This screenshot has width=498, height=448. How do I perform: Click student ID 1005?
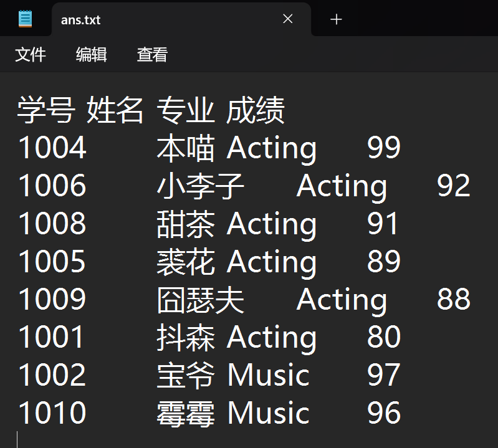(x=52, y=261)
